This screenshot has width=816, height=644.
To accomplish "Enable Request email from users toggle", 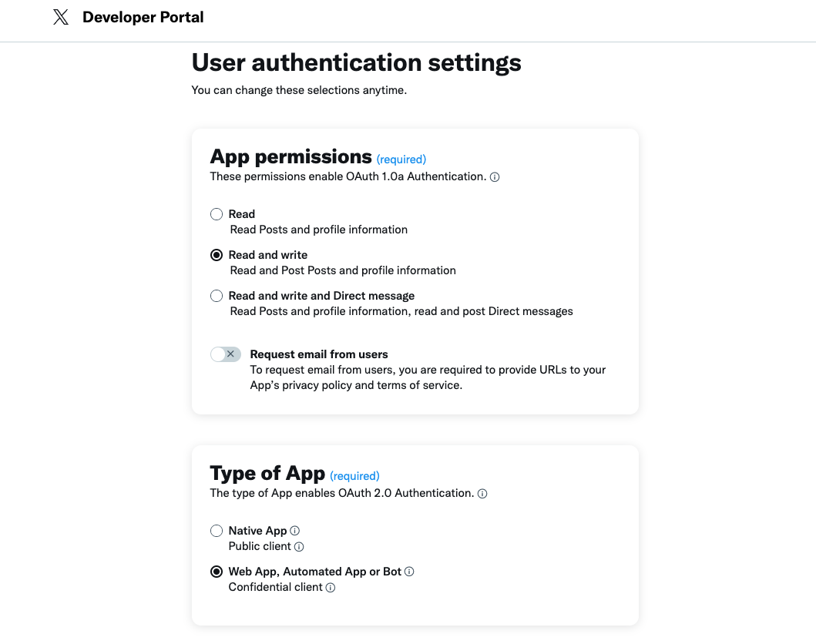I will [226, 354].
